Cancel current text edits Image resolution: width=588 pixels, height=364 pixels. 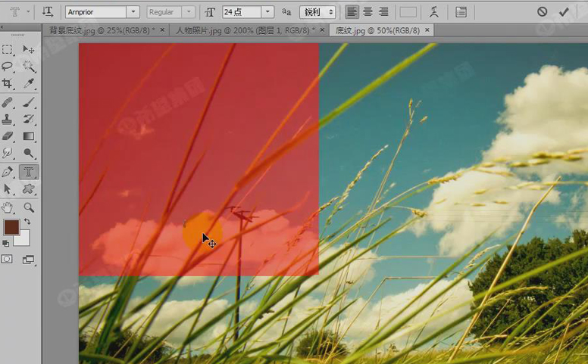click(543, 12)
